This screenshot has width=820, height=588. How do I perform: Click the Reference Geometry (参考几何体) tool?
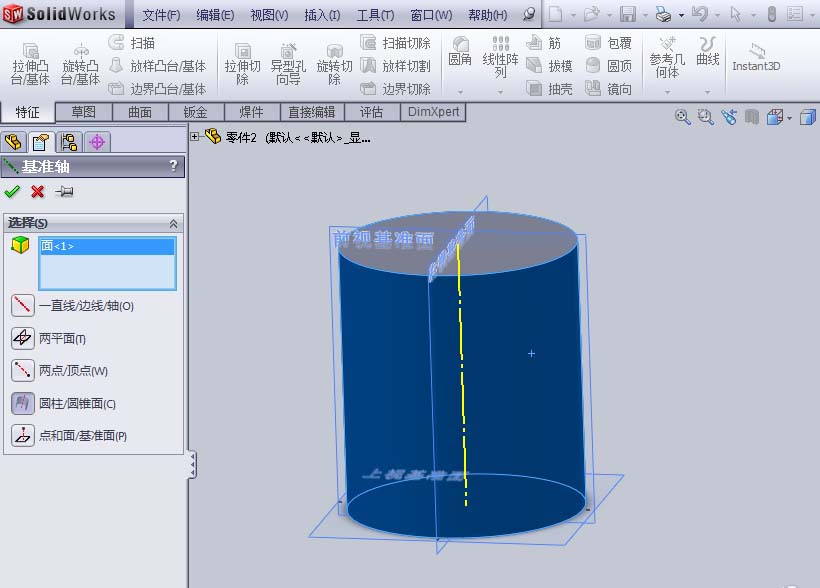click(x=667, y=56)
